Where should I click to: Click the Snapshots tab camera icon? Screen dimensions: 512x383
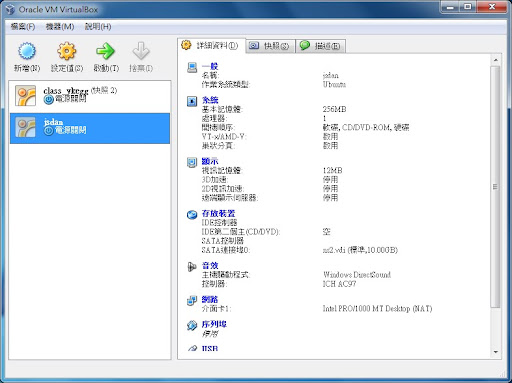tap(254, 45)
